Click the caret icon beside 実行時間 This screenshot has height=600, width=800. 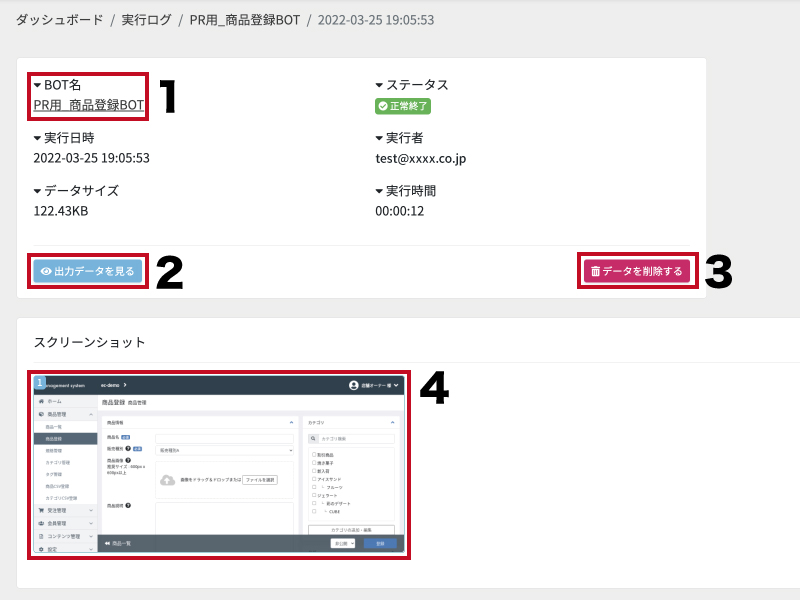tap(379, 191)
